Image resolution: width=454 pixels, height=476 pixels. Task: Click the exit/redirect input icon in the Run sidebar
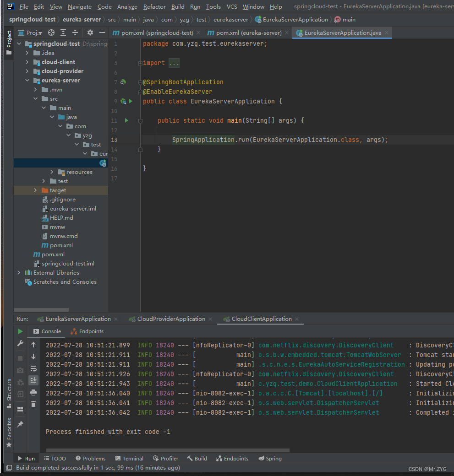pyautogui.click(x=20, y=395)
